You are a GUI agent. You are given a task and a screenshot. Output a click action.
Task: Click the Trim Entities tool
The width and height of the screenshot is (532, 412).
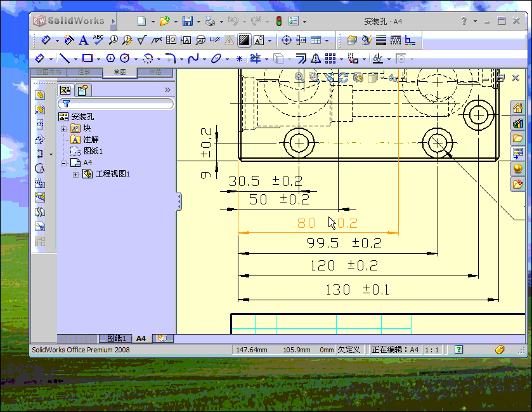(x=255, y=59)
